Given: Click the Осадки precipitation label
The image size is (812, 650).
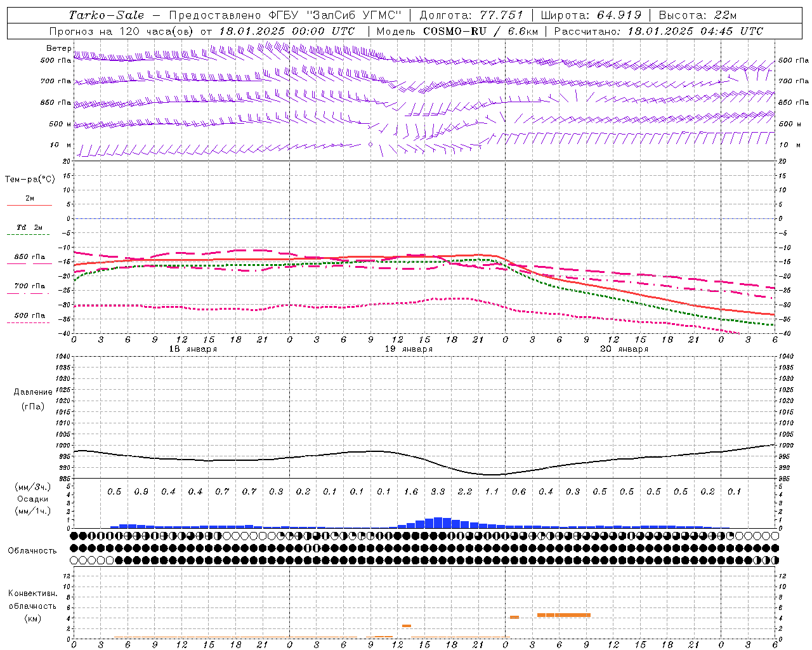Looking at the screenshot, I should [x=33, y=499].
